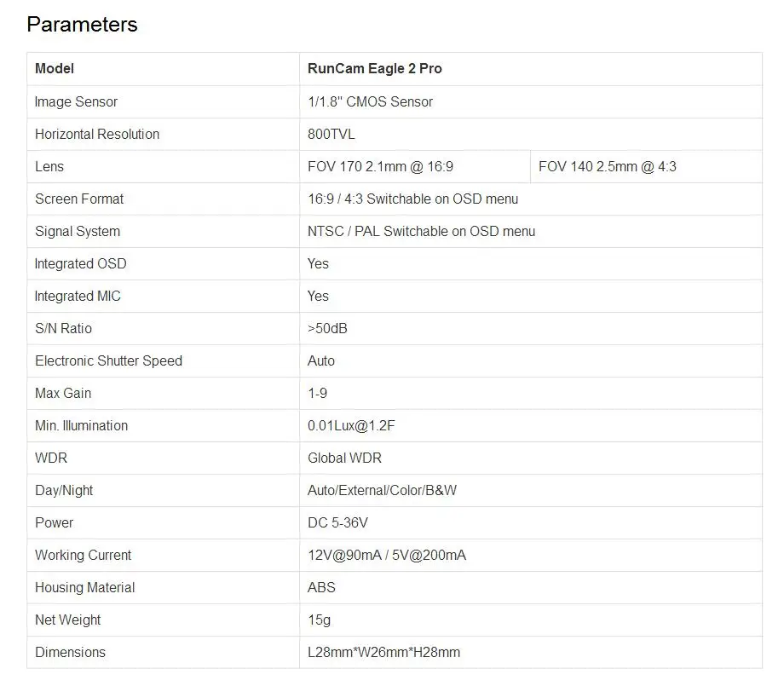This screenshot has width=784, height=686.
Task: Select NTSC / PAL Switchable value
Action: (421, 231)
